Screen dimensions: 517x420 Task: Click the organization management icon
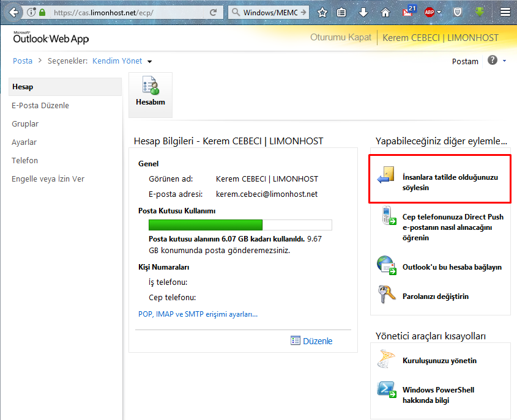387,359
